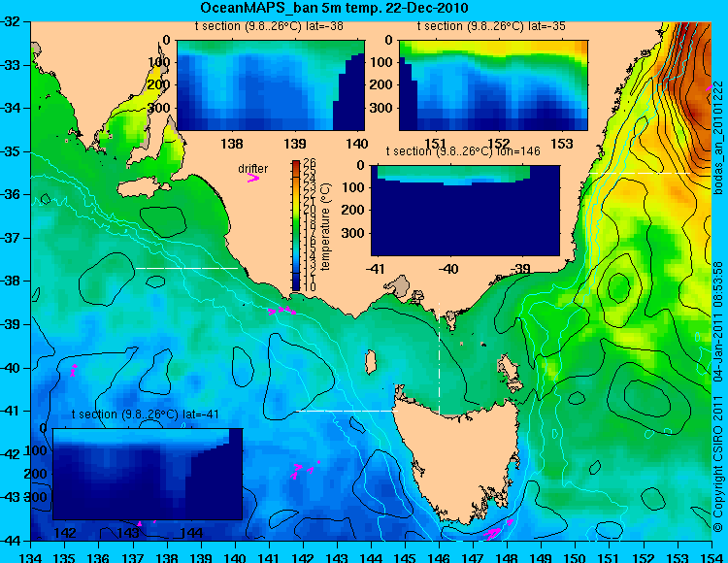The image size is (728, 563).
Task: Click the white dashed section line at latitude -35
Action: (x=640, y=173)
